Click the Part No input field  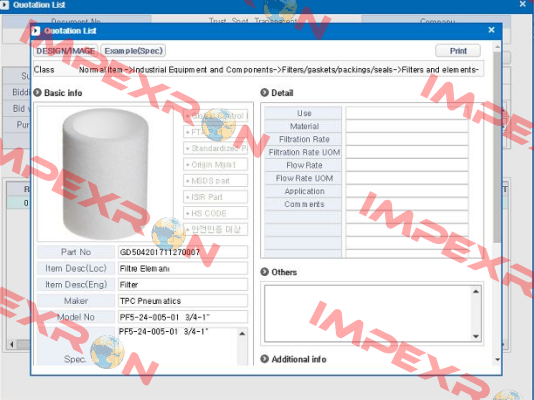(183, 252)
